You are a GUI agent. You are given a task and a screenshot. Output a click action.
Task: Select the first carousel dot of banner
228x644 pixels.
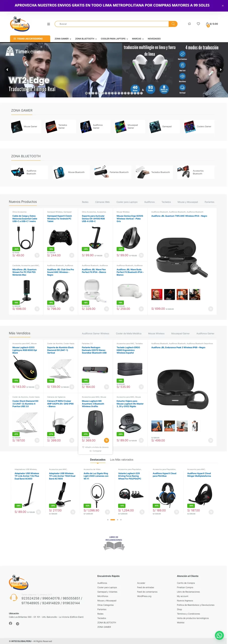click(x=86, y=93)
